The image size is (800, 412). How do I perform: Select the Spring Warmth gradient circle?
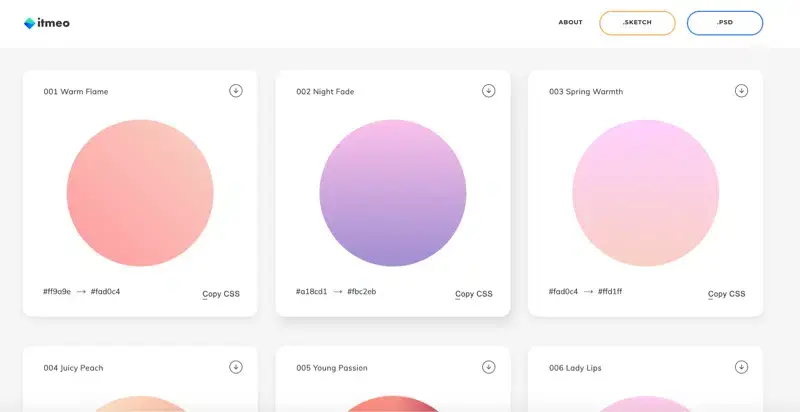[645, 193]
